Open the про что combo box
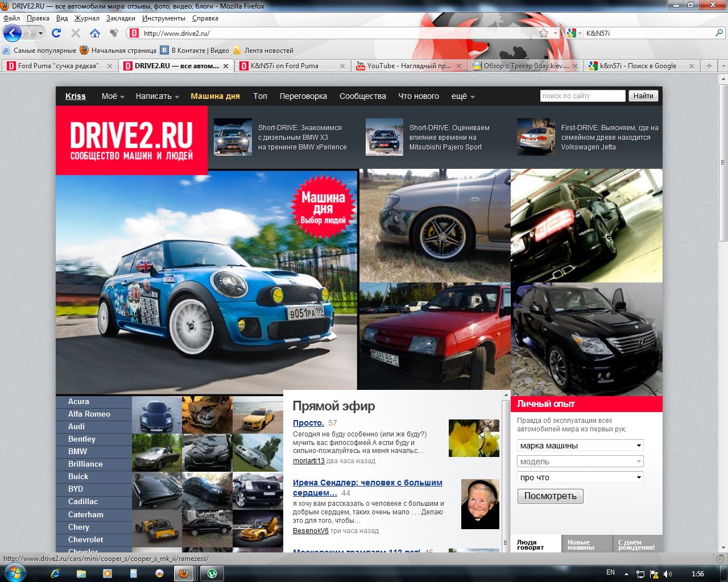728x582 pixels. [x=580, y=477]
